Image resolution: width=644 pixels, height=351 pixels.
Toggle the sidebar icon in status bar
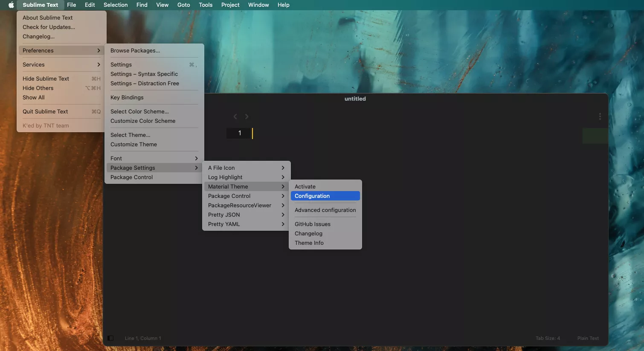click(x=110, y=338)
